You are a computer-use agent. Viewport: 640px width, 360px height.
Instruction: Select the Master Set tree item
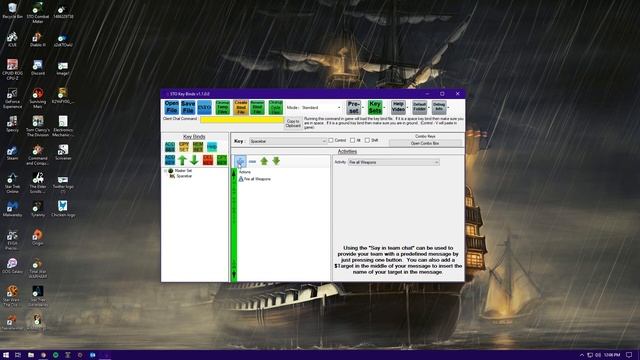pos(183,171)
